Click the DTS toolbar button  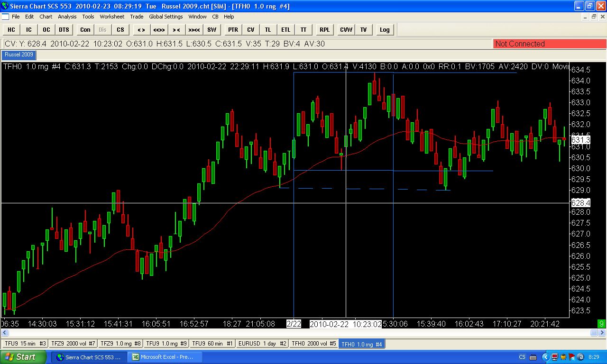tap(64, 29)
